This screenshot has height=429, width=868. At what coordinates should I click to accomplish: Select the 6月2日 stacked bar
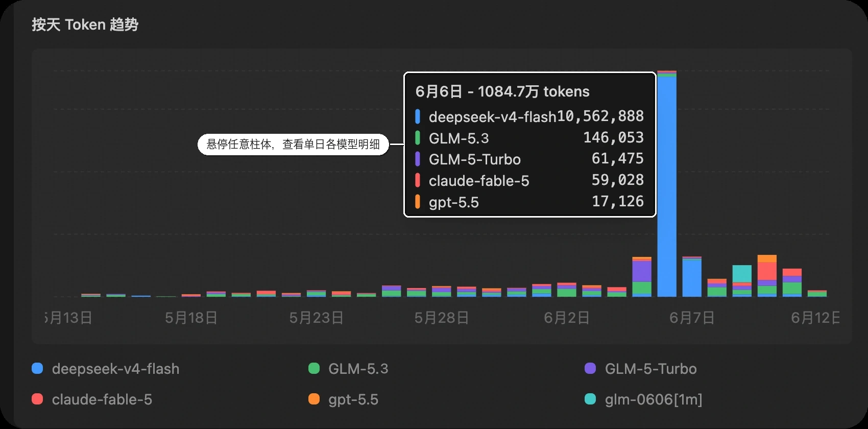567,290
